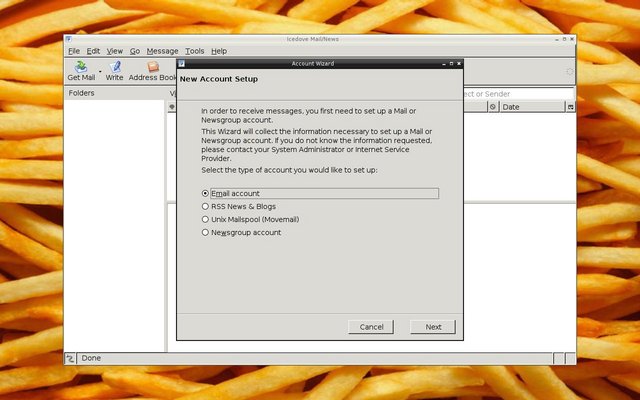This screenshot has height=400, width=640.
Task: Click the activity throbber icon at toolbar right
Action: pos(569,71)
